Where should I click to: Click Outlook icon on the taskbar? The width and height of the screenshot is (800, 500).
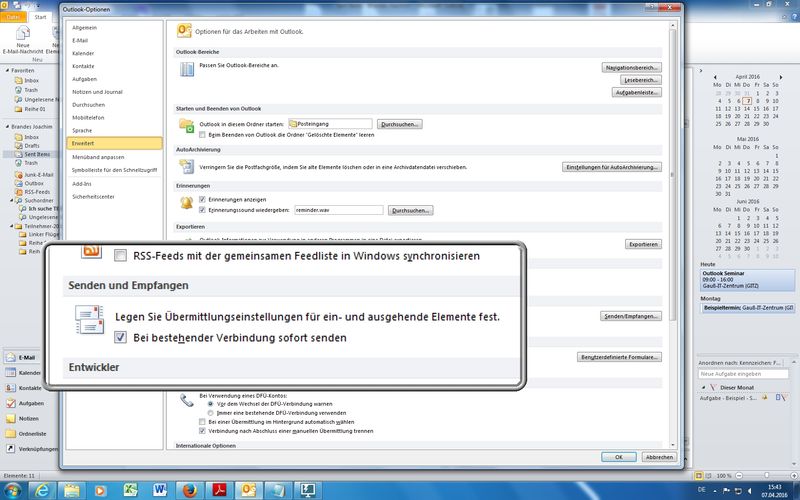pyautogui.click(x=248, y=490)
